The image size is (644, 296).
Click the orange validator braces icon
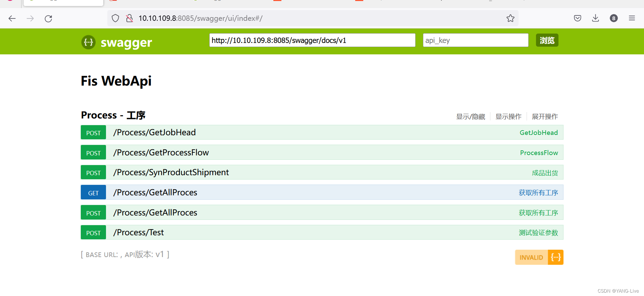[556, 257]
